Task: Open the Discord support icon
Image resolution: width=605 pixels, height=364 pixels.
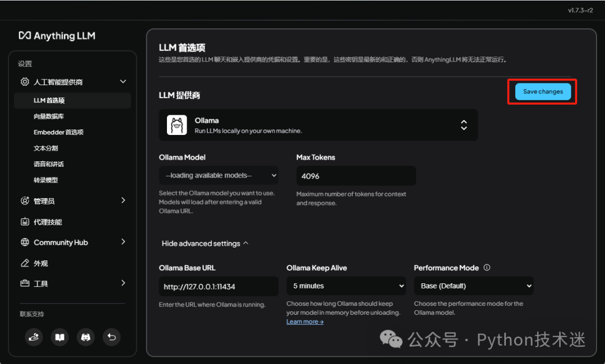Action: 86,337
